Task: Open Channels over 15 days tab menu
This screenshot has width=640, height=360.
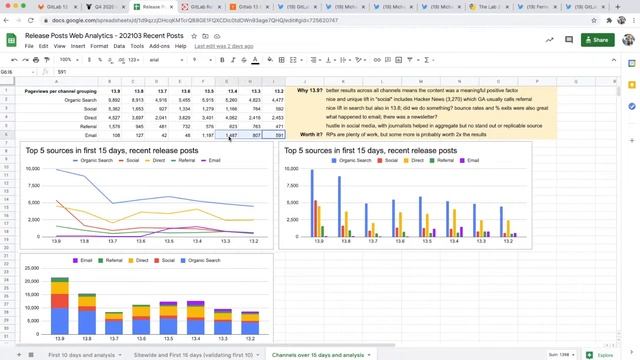Action: (x=369, y=355)
